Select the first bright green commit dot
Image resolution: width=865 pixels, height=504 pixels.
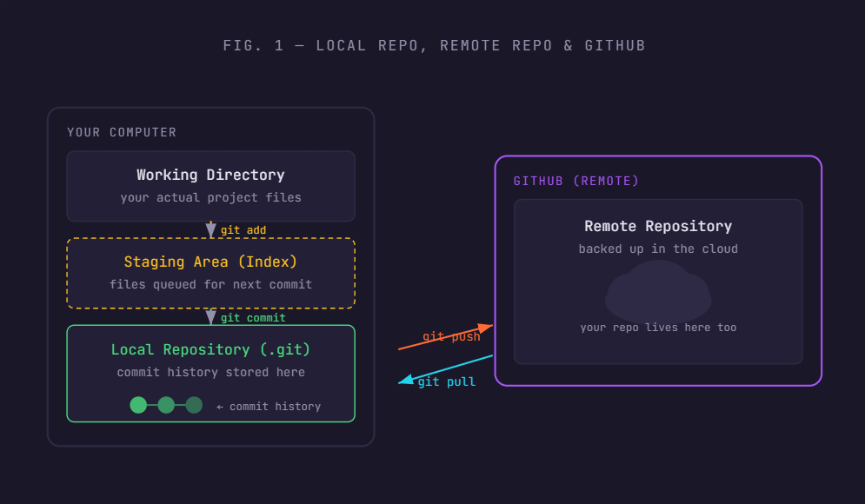[138, 405]
